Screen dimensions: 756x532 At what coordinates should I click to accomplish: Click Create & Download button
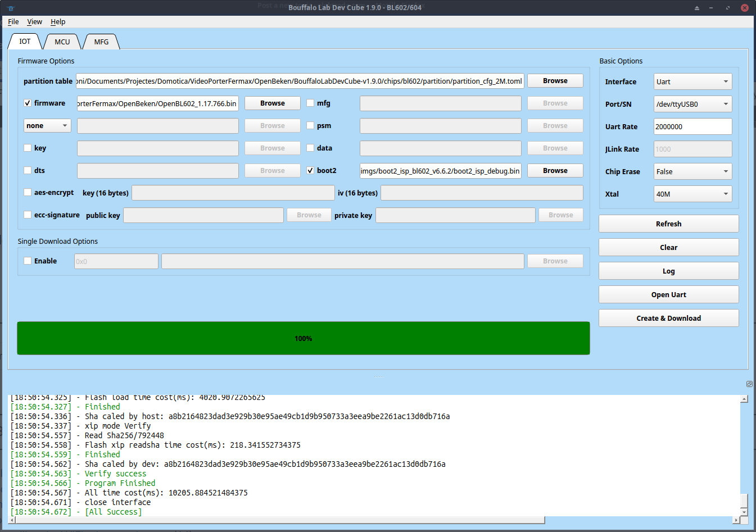(668, 318)
